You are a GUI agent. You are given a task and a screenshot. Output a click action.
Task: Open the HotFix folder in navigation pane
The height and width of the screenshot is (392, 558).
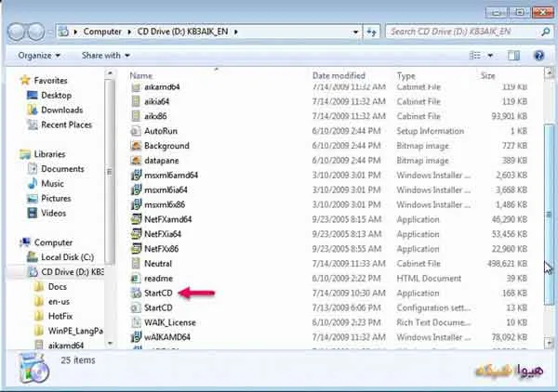click(x=60, y=316)
